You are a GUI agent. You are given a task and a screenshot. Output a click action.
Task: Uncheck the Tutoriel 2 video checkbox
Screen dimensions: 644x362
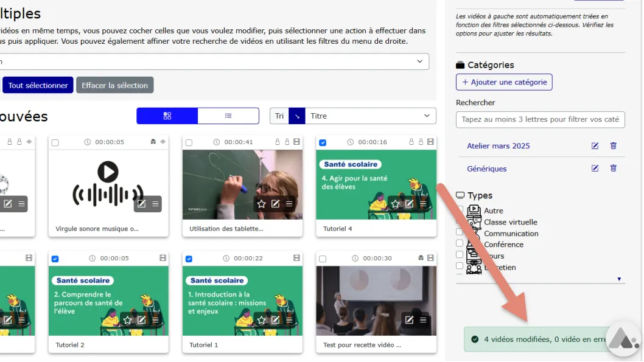55,259
